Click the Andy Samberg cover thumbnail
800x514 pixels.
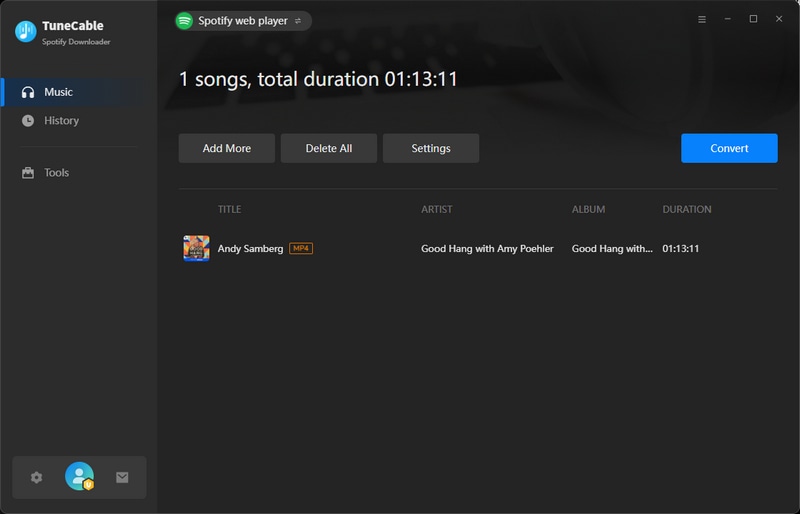[196, 248]
